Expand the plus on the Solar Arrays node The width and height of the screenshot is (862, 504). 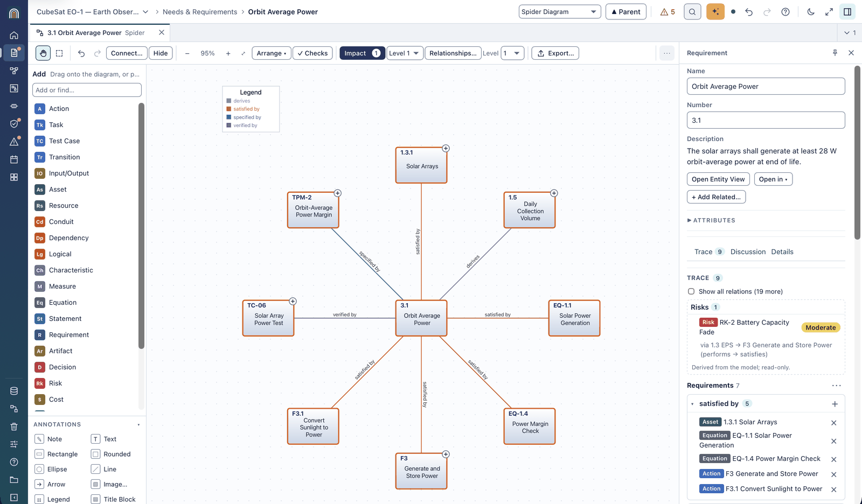446,148
